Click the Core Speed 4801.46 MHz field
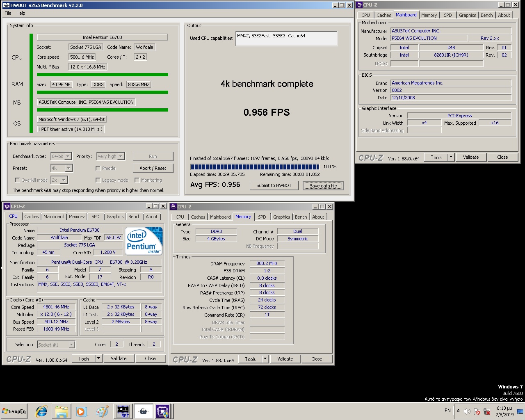Screen dimensions: 525x420 coord(56,307)
